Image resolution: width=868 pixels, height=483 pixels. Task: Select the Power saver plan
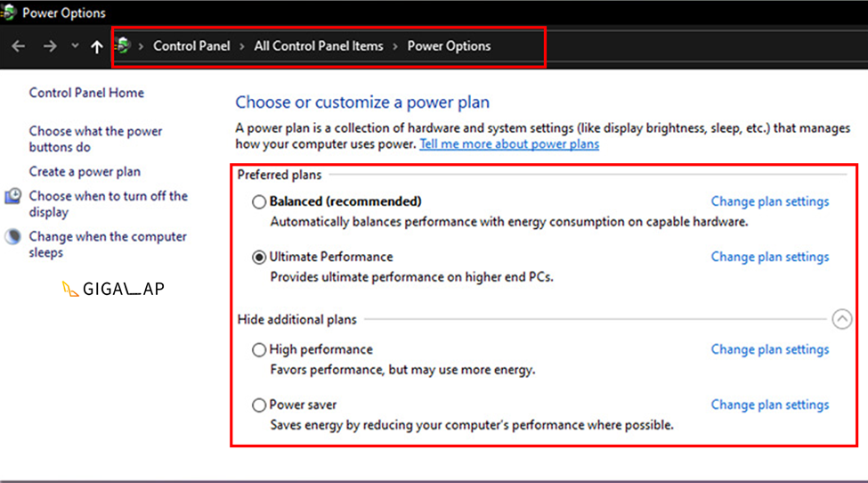pyautogui.click(x=259, y=405)
